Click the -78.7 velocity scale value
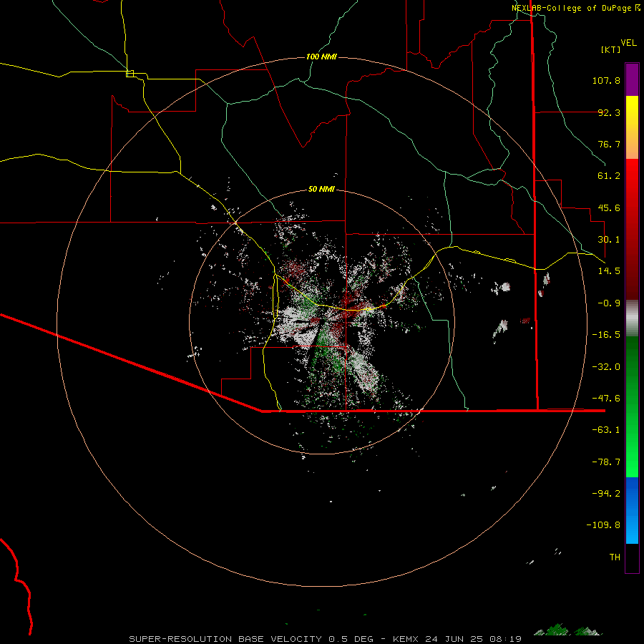The height and width of the screenshot is (644, 644). click(606, 462)
